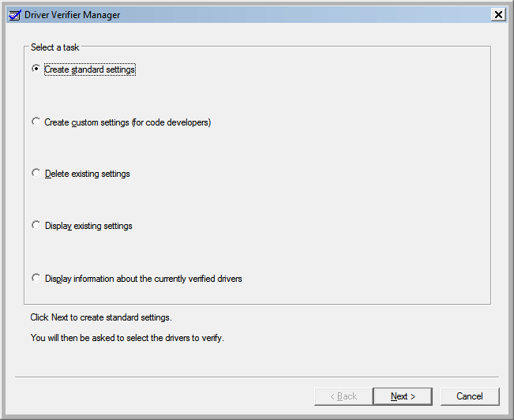This screenshot has width=514, height=420.
Task: Click the "Click Next to create standard settings" hint
Action: point(101,317)
